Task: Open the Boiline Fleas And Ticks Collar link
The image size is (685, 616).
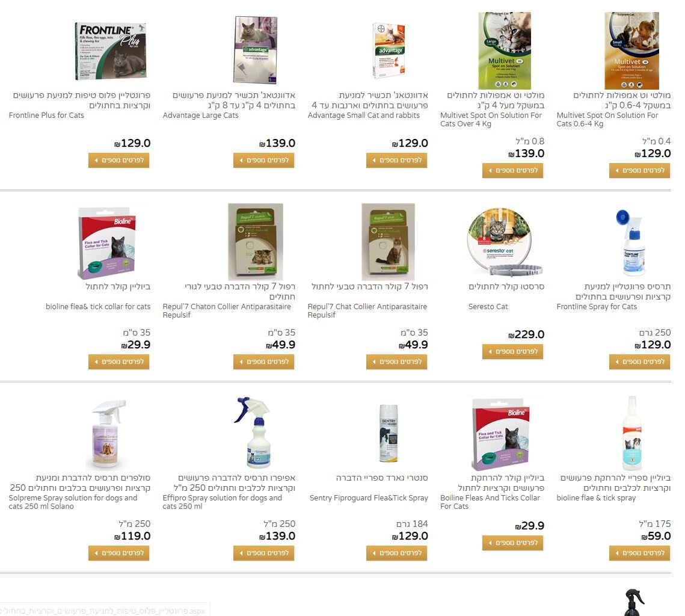Action: 490,502
